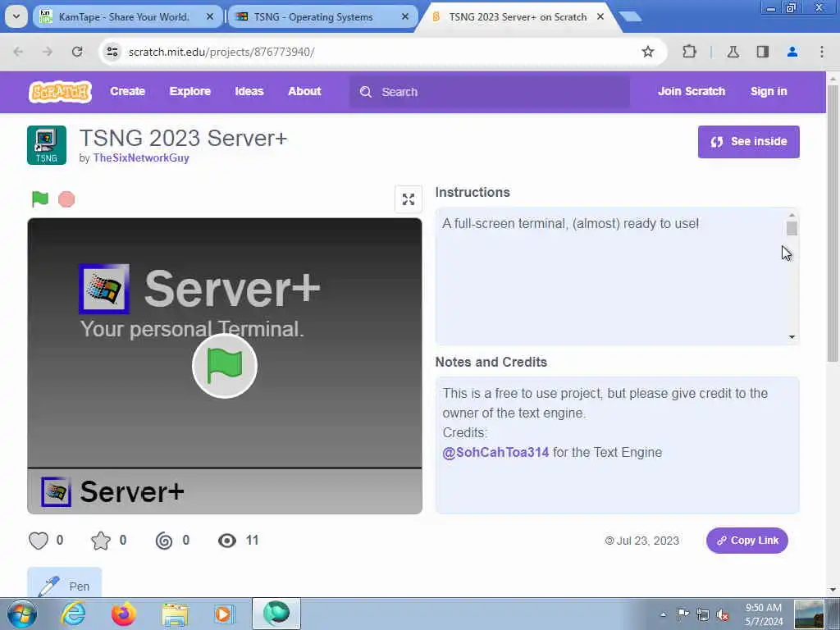Open the About menu item
The image size is (840, 630).
[304, 92]
